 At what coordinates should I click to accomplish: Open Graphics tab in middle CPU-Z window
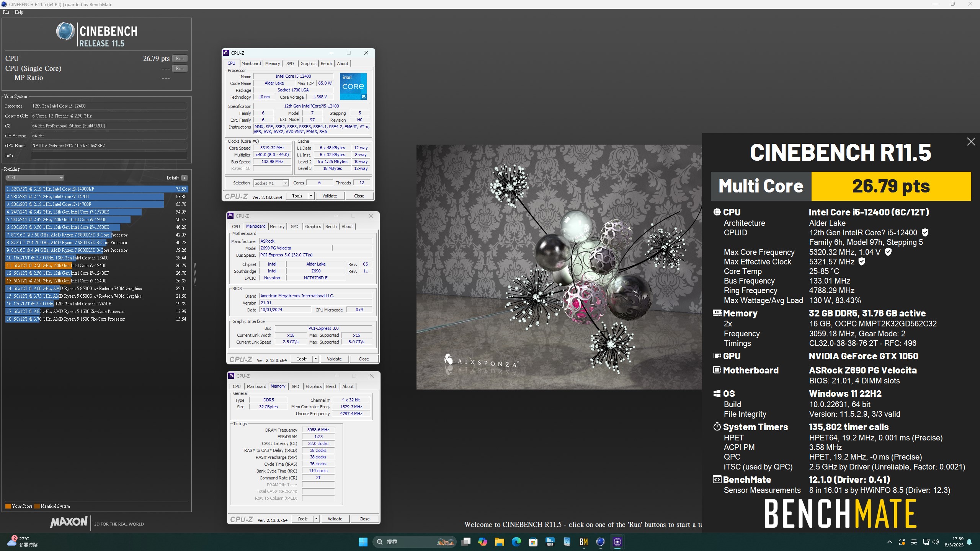[313, 227]
